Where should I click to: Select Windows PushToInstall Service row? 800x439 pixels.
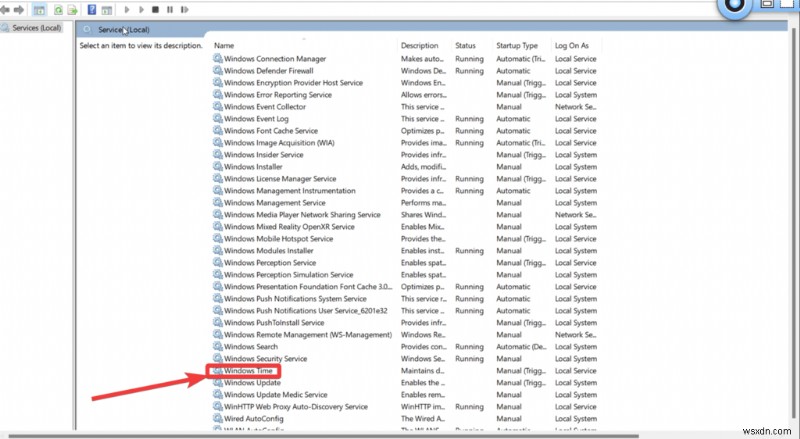[274, 323]
